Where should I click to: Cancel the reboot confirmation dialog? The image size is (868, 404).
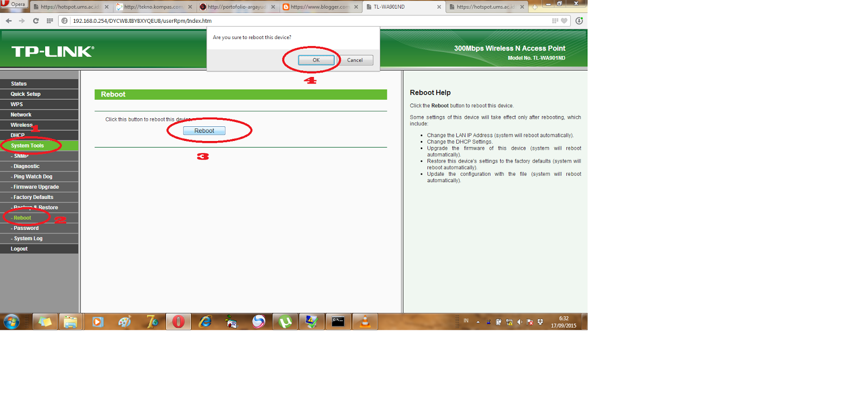(x=355, y=60)
